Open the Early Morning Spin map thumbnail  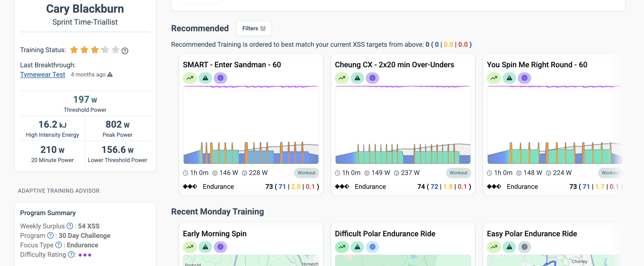pos(251,260)
